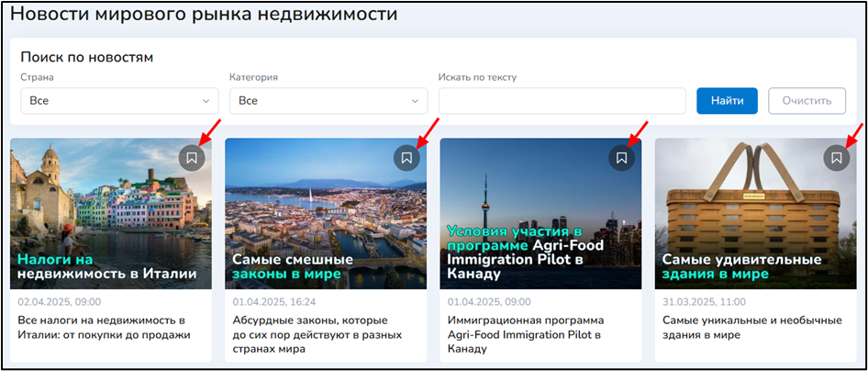Open article 'Все налоги на недвижимость в Италии'
Viewport: 868px width, 371px height.
click(x=104, y=328)
